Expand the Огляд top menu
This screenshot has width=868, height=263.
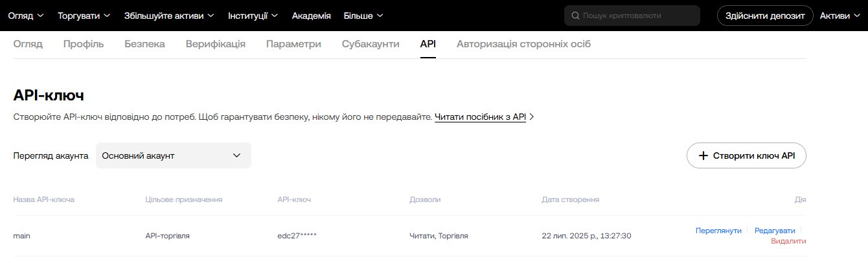point(26,16)
